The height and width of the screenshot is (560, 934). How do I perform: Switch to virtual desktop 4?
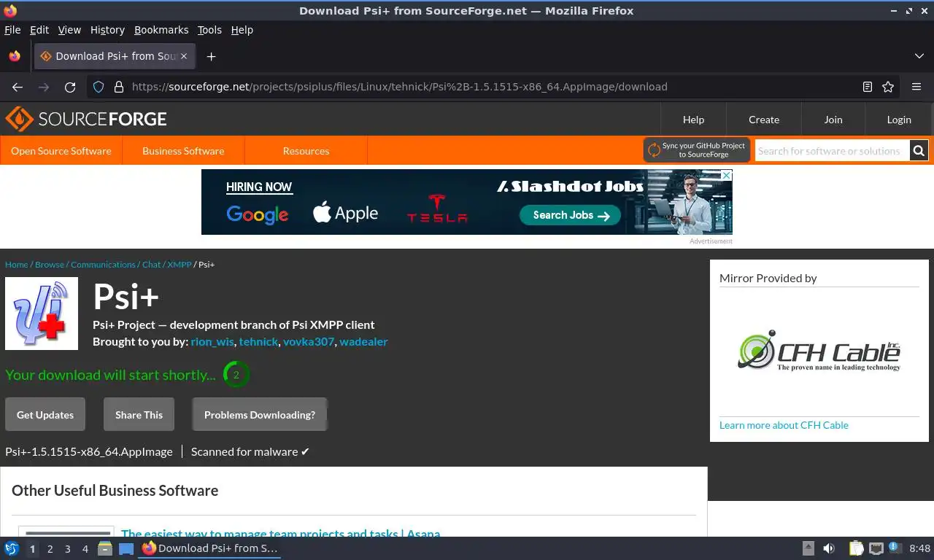pyautogui.click(x=85, y=549)
